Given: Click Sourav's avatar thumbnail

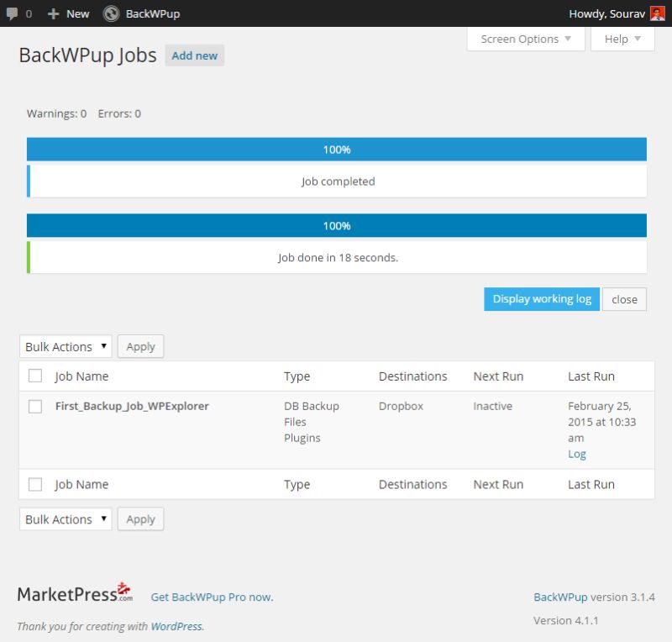Looking at the screenshot, I should [658, 13].
